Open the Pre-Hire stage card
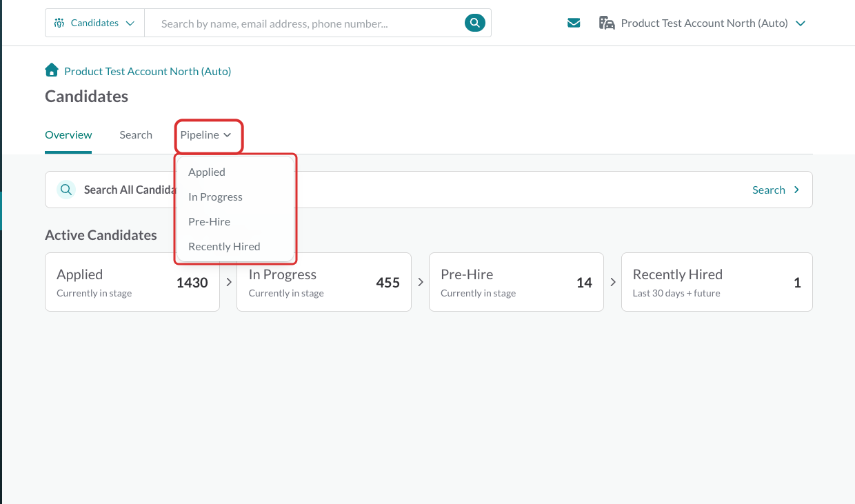The image size is (855, 504). pyautogui.click(x=516, y=282)
